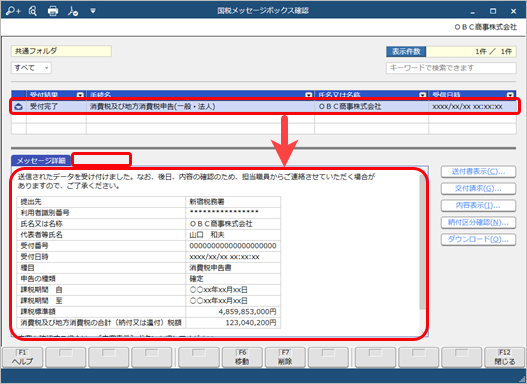Click the printer icon in title bar
This screenshot has height=384, width=527.
53,11
